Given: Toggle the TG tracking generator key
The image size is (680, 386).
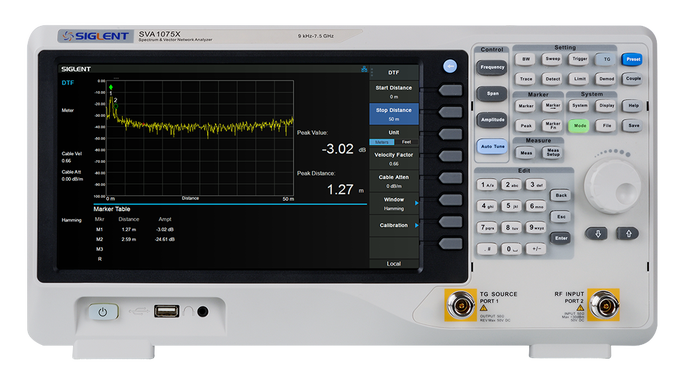Looking at the screenshot, I should point(606,59).
